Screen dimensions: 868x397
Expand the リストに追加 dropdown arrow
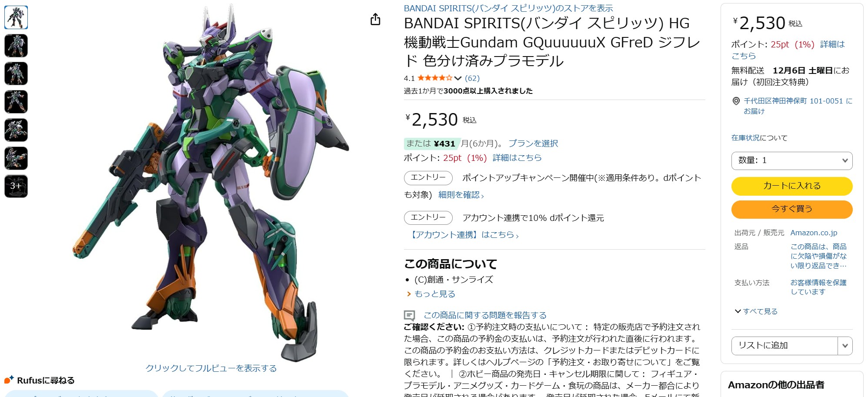click(x=845, y=346)
